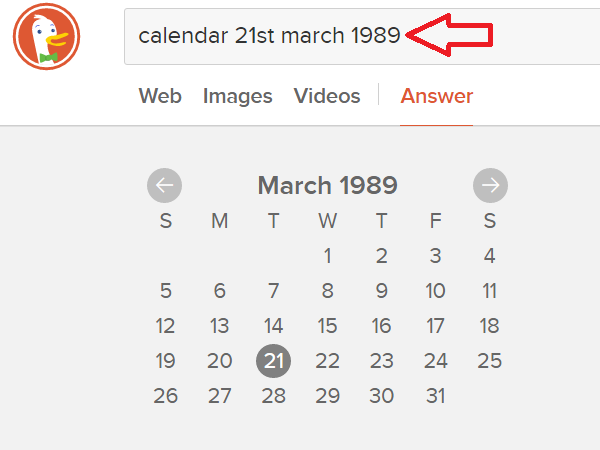Open the Images tab
This screenshot has height=450, width=600.
pyautogui.click(x=237, y=96)
